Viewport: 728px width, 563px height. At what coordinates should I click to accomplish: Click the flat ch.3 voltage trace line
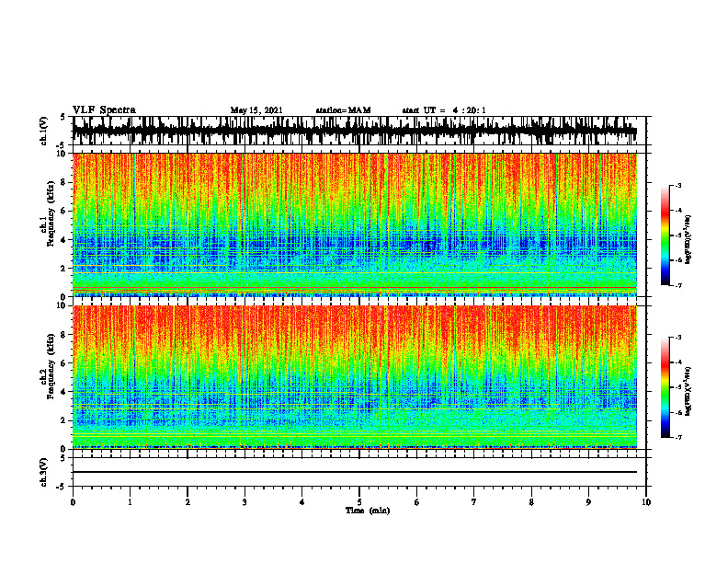tap(355, 472)
